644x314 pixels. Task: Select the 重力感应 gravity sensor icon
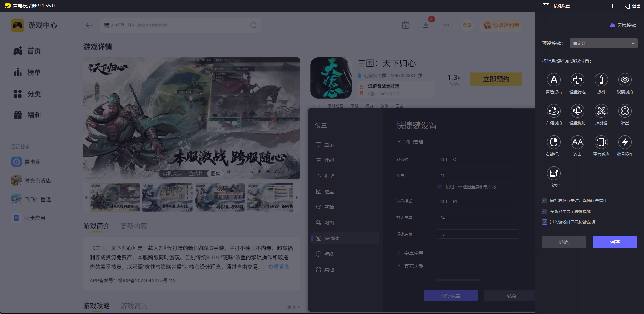[601, 142]
